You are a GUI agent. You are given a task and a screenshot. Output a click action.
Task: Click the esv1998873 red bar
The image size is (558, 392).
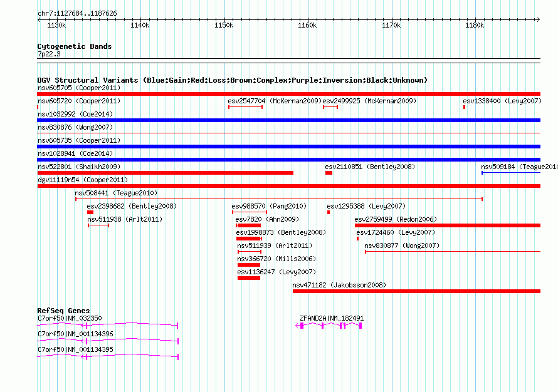[x=249, y=239]
